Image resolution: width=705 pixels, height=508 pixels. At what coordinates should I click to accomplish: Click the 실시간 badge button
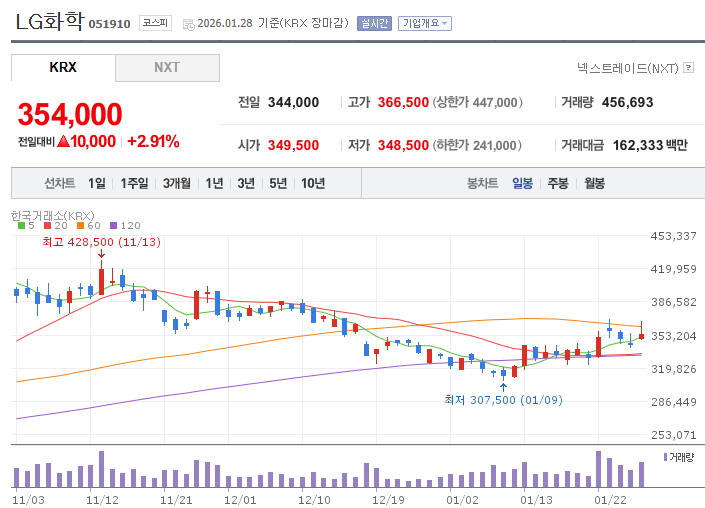tap(374, 23)
